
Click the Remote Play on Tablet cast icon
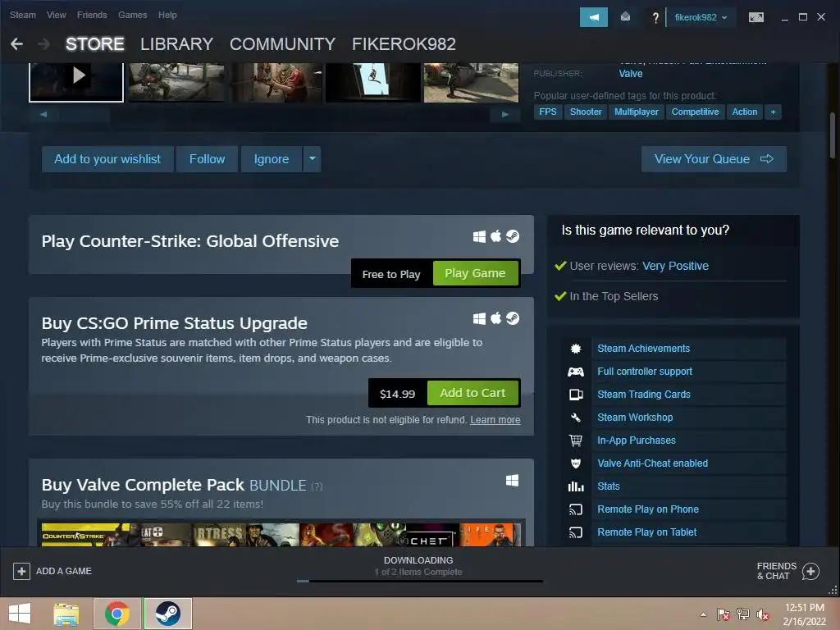pos(576,532)
